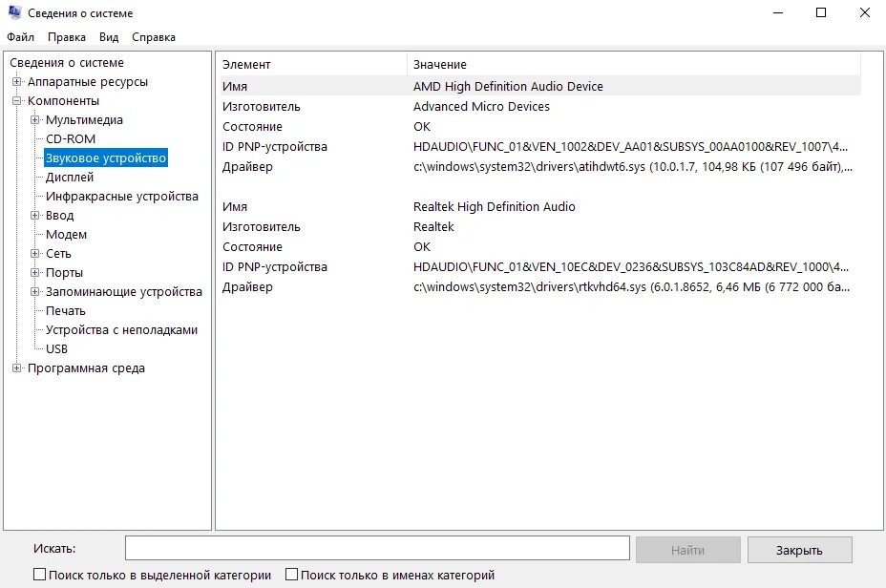Click the Advanced Micro Devices value
The width and height of the screenshot is (886, 588).
(481, 107)
